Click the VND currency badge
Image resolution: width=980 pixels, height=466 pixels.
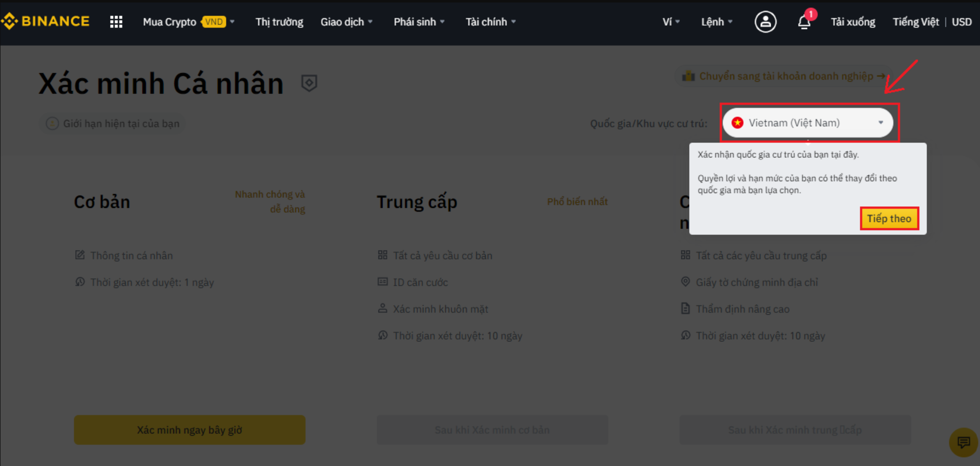pos(214,22)
